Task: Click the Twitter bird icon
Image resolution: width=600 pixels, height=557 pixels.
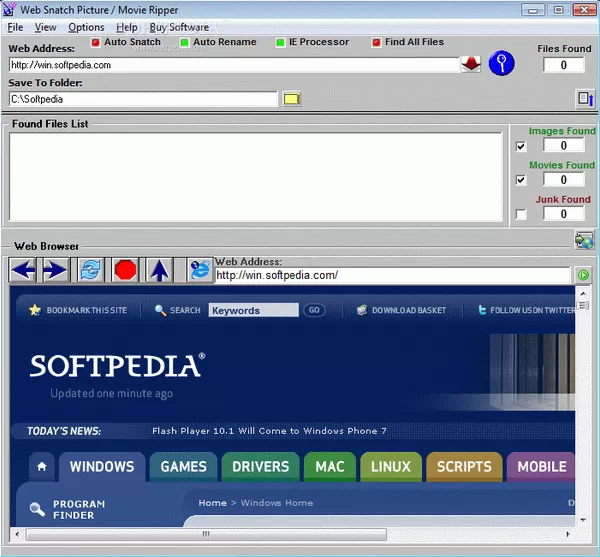Action: 482,310
